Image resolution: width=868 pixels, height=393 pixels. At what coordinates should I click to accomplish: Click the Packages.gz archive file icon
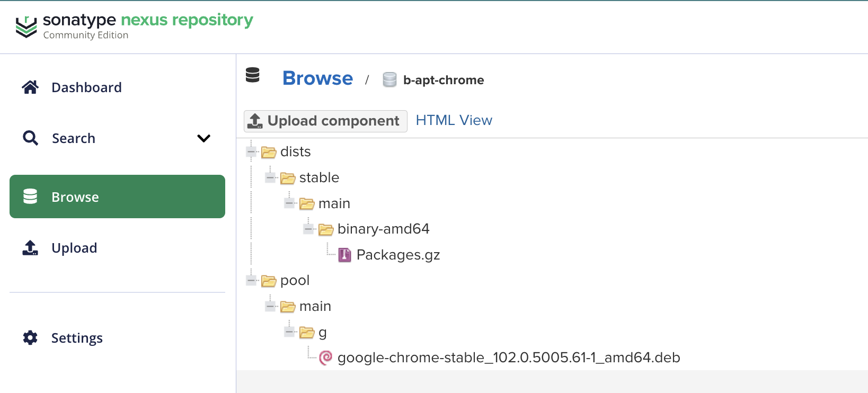pyautogui.click(x=344, y=255)
